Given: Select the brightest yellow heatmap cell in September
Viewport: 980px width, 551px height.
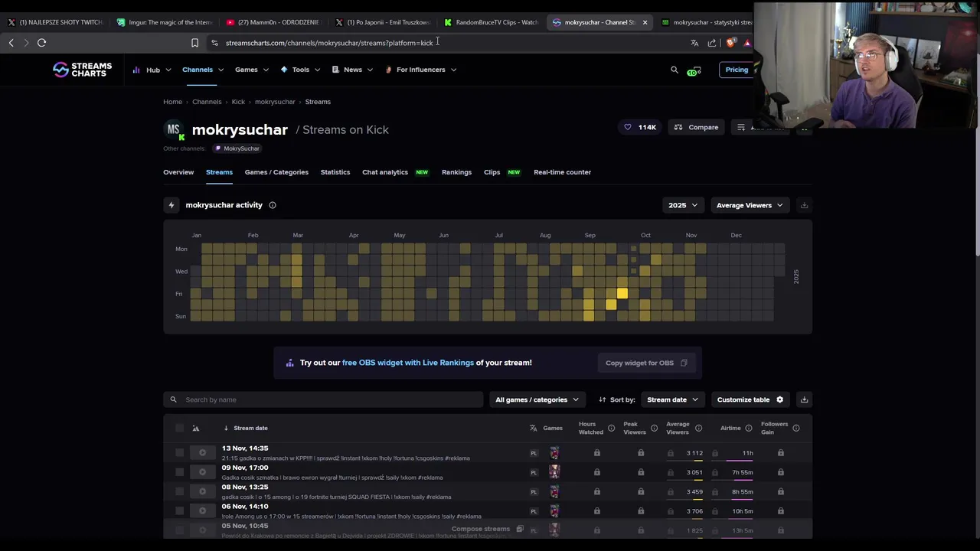Looking at the screenshot, I should pyautogui.click(x=622, y=294).
